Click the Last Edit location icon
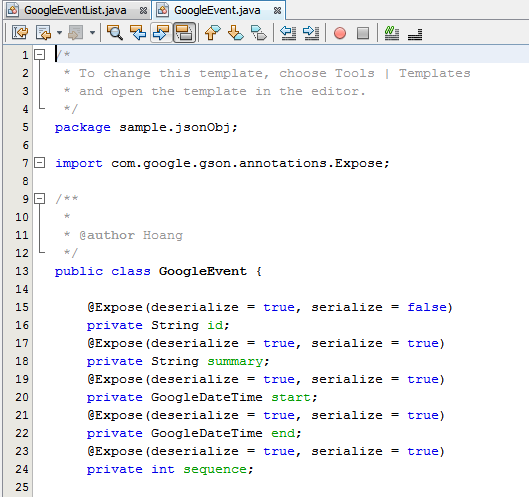This screenshot has height=497, width=529. 20,33
